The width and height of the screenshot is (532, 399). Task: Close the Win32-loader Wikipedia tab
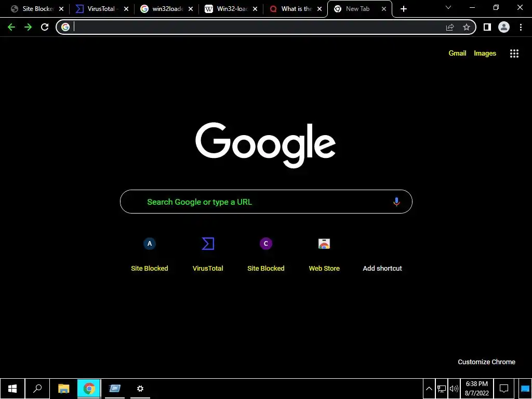coord(255,9)
